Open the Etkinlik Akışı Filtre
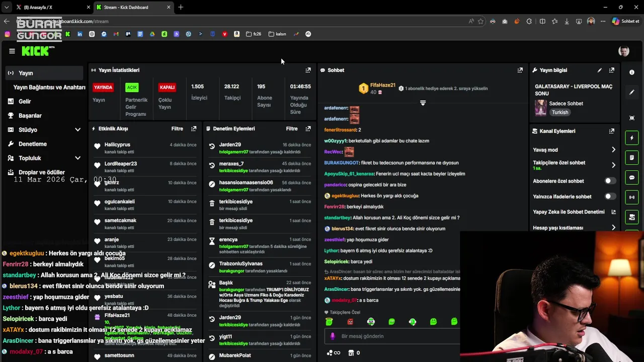 click(177, 129)
